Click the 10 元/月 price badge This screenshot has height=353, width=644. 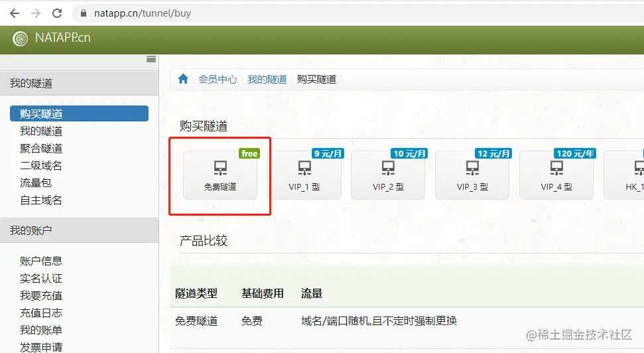(409, 153)
